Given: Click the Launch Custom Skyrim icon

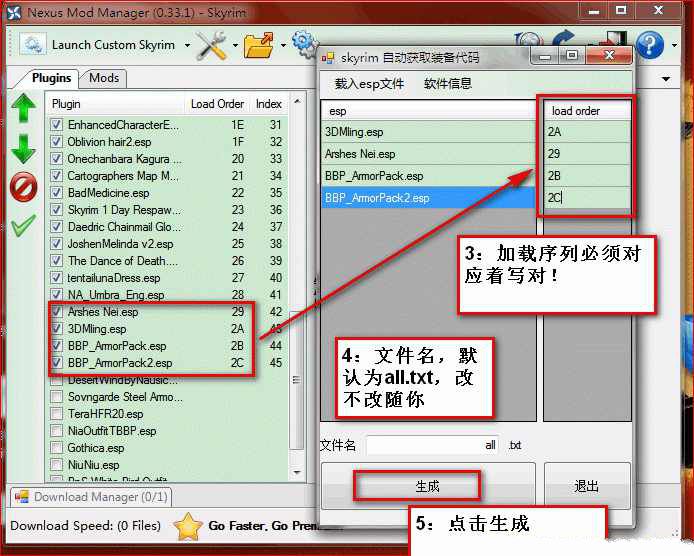Looking at the screenshot, I should [33, 45].
